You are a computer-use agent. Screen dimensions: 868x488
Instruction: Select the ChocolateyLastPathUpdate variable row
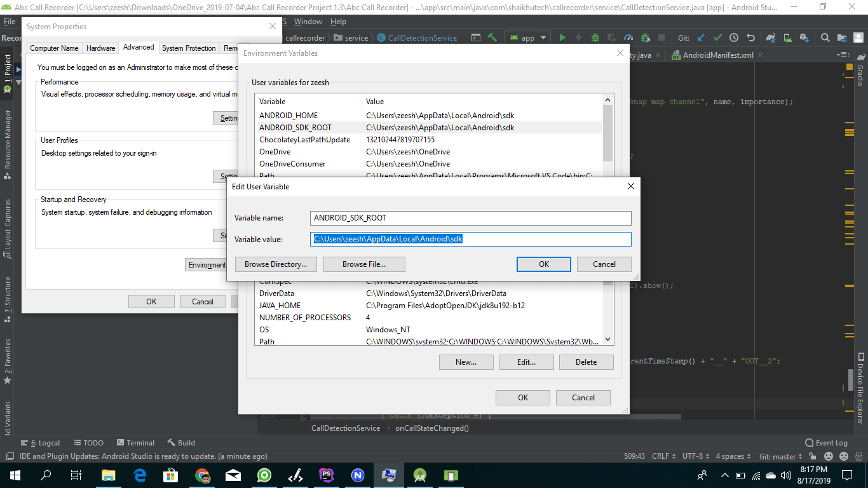tap(429, 140)
